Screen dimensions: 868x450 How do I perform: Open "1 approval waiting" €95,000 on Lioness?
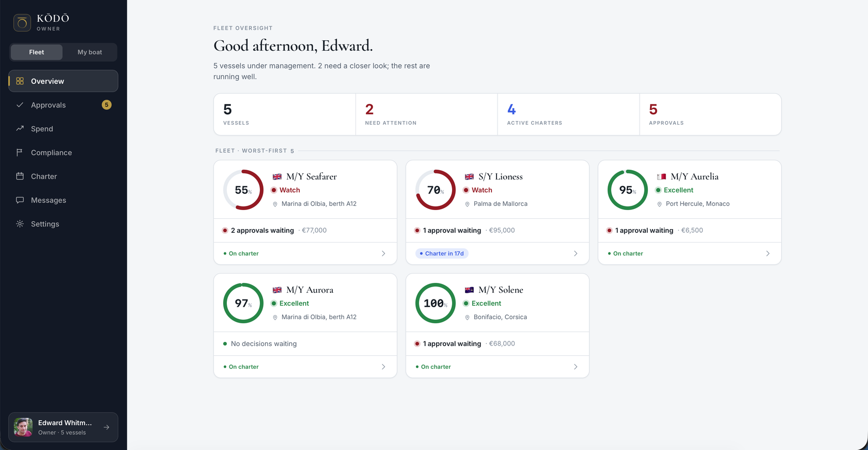tap(452, 231)
